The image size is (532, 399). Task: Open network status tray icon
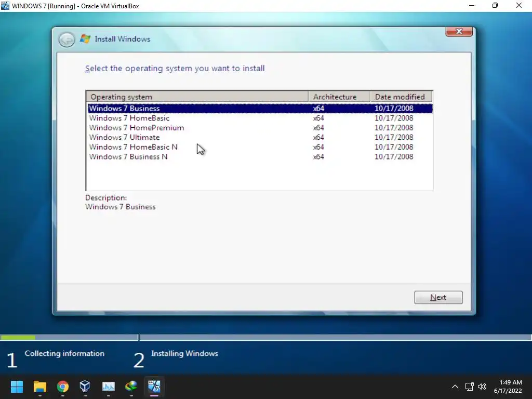pos(469,387)
